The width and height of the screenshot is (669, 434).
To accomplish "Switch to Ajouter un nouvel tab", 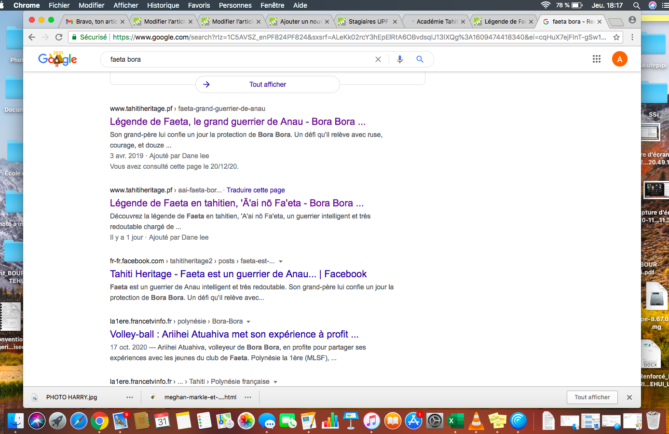I will coord(299,21).
